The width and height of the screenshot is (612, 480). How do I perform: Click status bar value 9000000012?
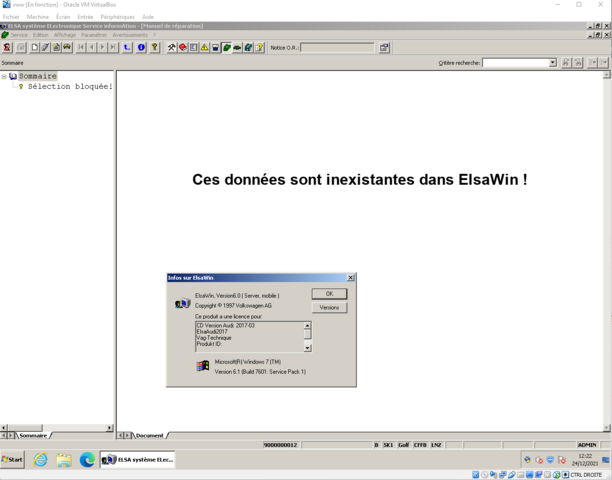[280, 445]
